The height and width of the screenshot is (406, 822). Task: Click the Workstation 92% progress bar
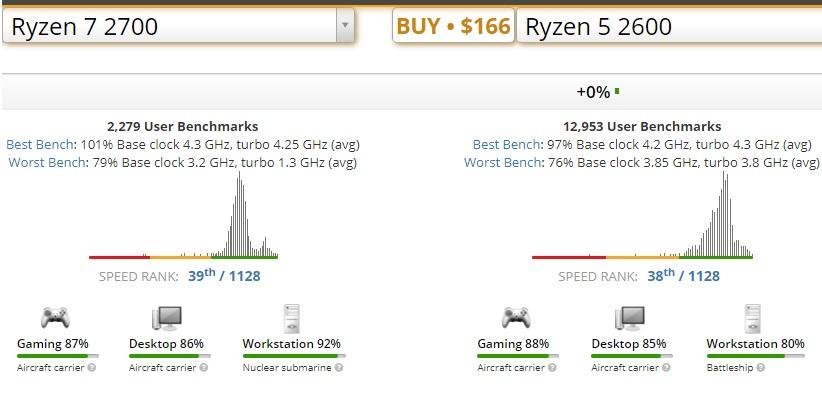294,356
